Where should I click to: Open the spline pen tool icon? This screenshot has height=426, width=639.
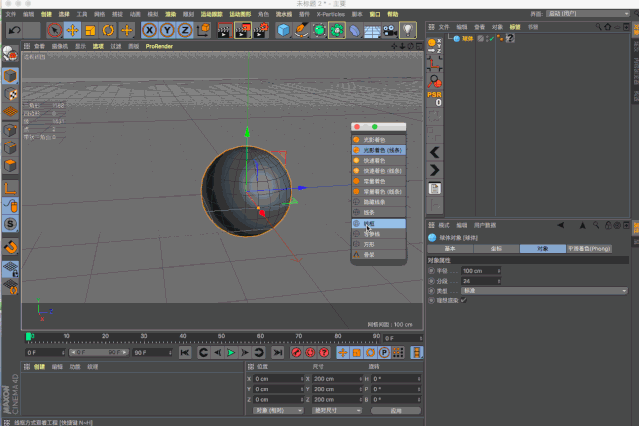301,30
